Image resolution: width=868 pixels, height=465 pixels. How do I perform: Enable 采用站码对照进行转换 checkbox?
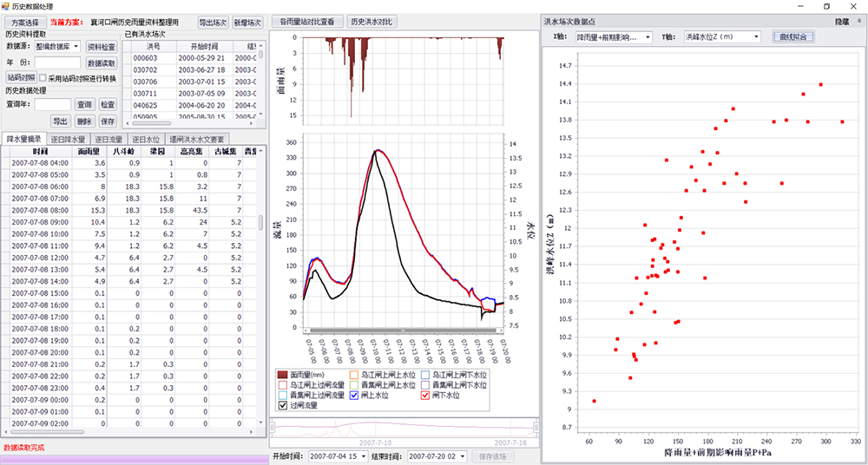(x=43, y=78)
